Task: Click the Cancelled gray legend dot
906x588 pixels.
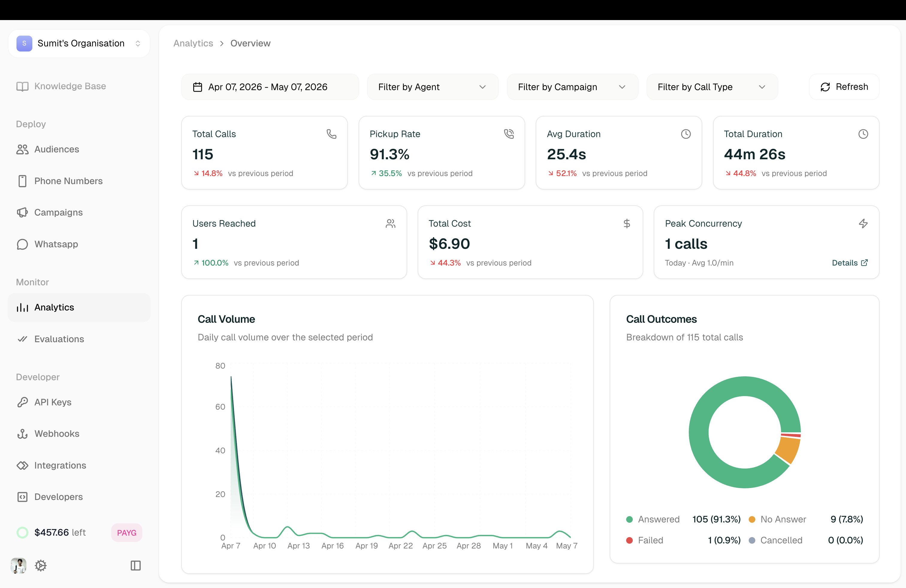Action: click(752, 540)
